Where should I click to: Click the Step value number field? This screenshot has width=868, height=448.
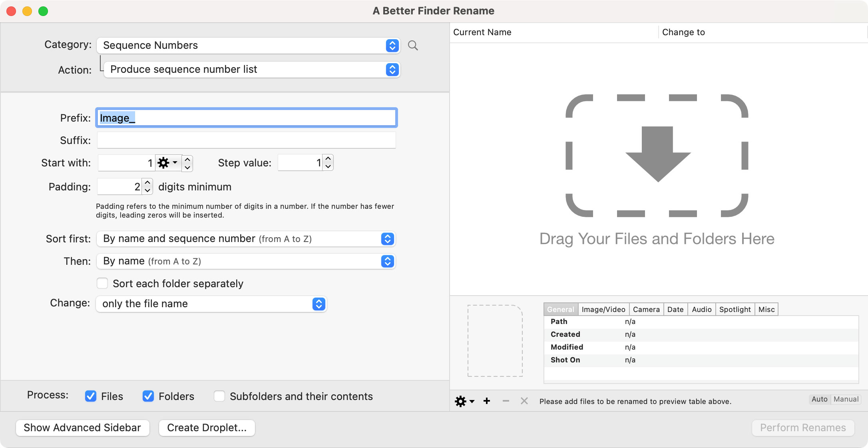point(300,162)
